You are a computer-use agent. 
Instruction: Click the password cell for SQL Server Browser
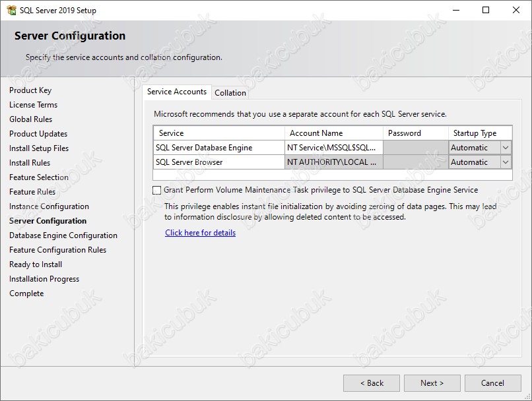click(x=416, y=162)
